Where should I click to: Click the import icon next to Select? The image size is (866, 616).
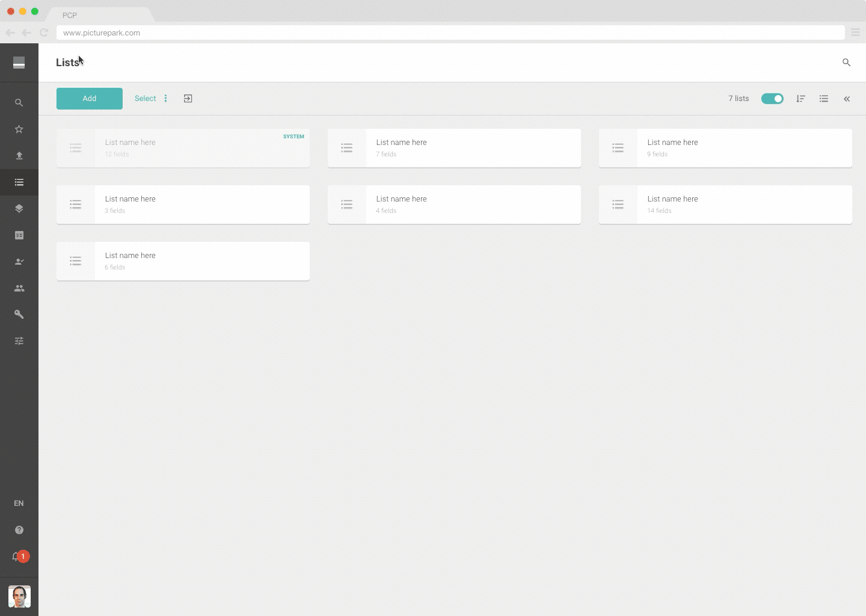pyautogui.click(x=188, y=99)
